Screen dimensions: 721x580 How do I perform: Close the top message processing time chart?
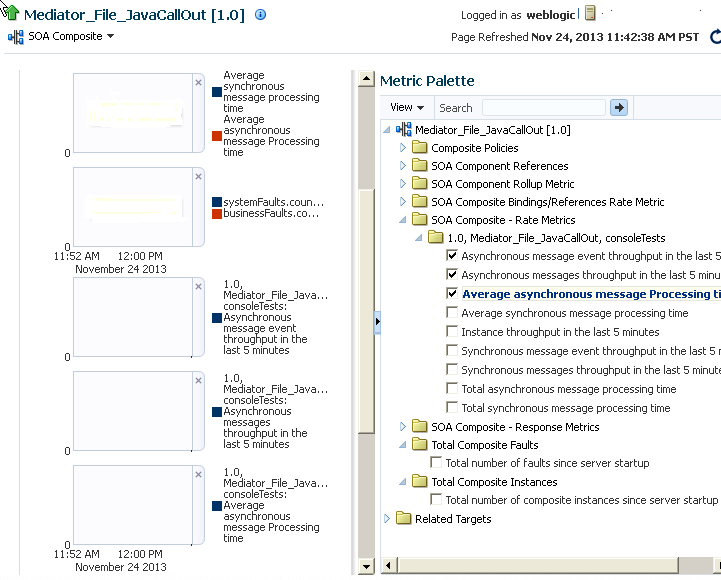tap(197, 83)
